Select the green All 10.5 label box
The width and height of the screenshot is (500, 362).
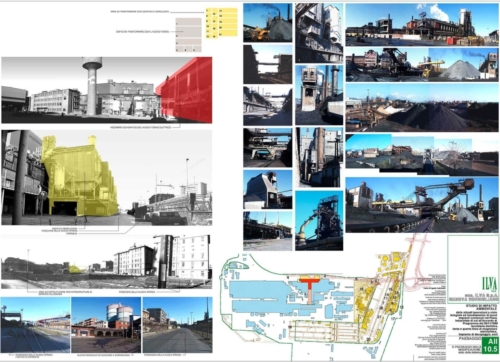point(490,345)
